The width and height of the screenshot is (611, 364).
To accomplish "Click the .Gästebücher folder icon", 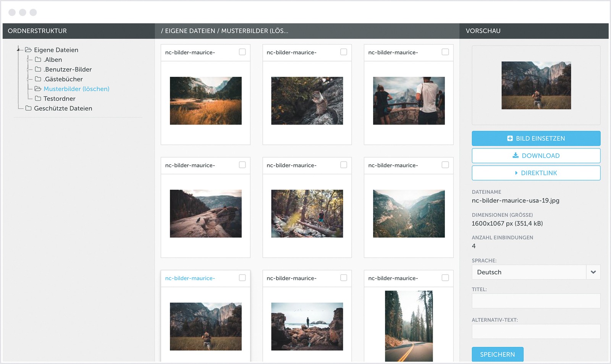I will click(x=38, y=79).
